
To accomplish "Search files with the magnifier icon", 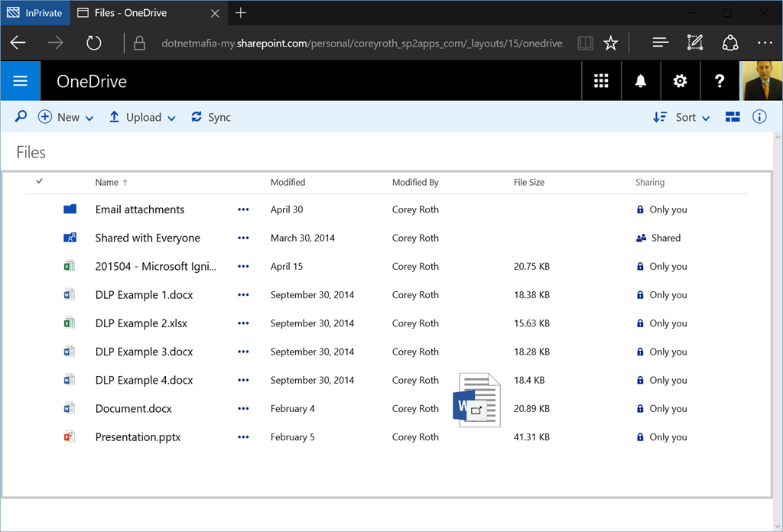I will point(21,117).
